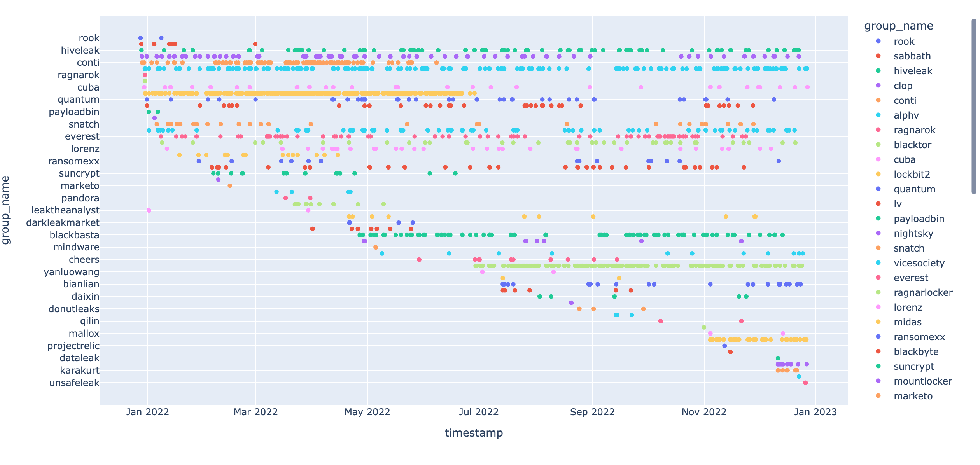Click the y-axis label lorenz
980x465 pixels.
pos(85,149)
